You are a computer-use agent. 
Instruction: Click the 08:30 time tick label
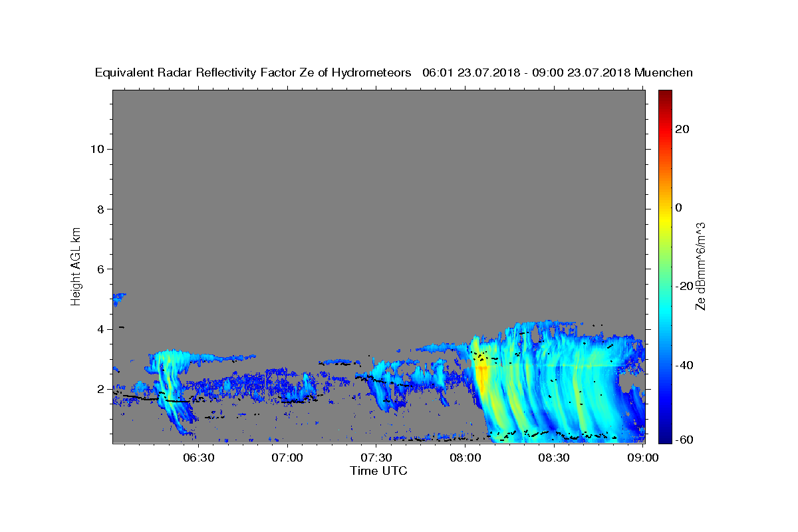coord(554,458)
